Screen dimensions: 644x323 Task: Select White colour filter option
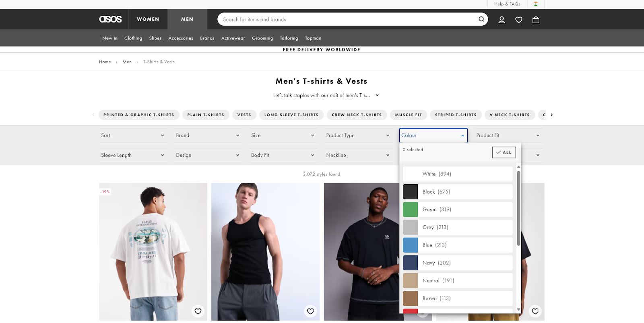pyautogui.click(x=458, y=174)
